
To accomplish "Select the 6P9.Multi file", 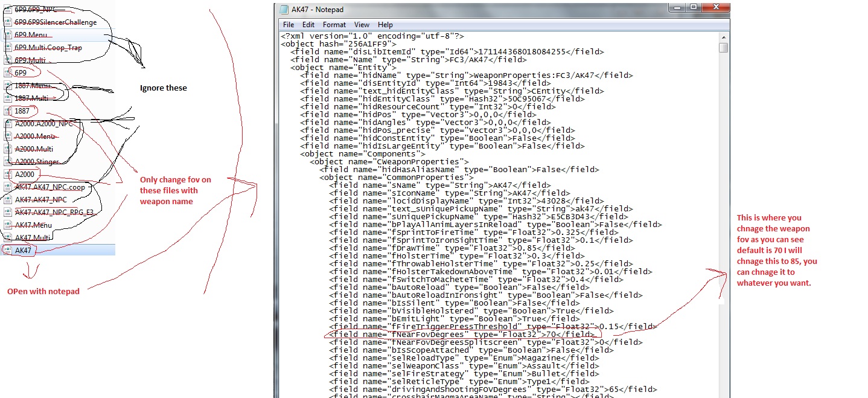I will 30,60.
